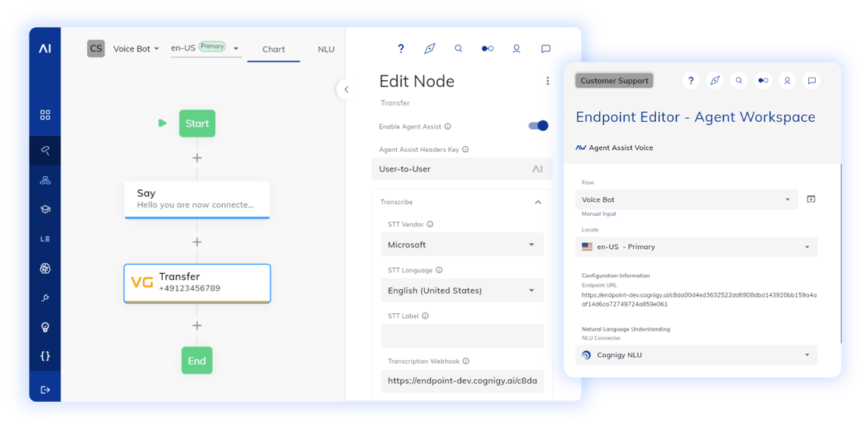The height and width of the screenshot is (429, 868).
Task: Switch to the Chart tab
Action: tap(273, 49)
